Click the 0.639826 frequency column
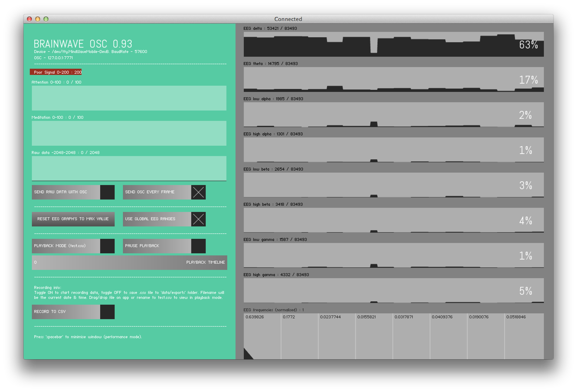This screenshot has height=392, width=577. (262, 336)
